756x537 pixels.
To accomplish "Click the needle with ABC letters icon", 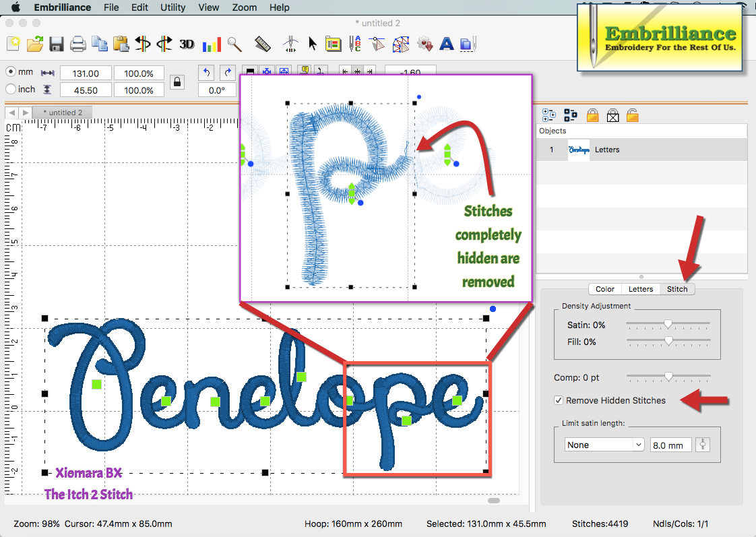I will pos(355,44).
